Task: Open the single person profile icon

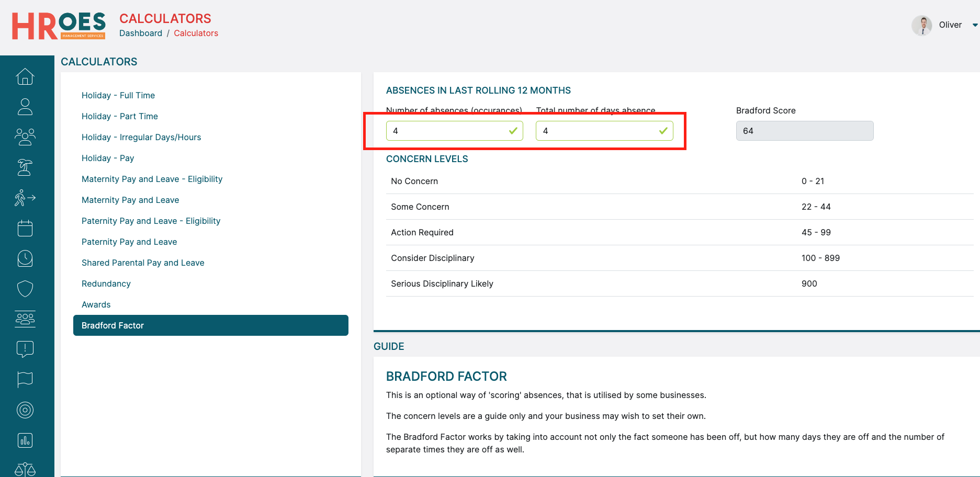Action: click(25, 107)
